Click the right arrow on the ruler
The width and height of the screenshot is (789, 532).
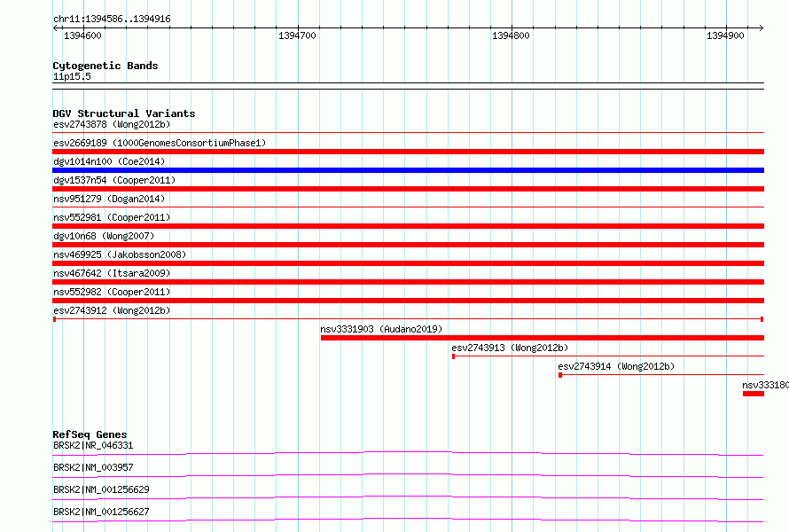tap(761, 28)
